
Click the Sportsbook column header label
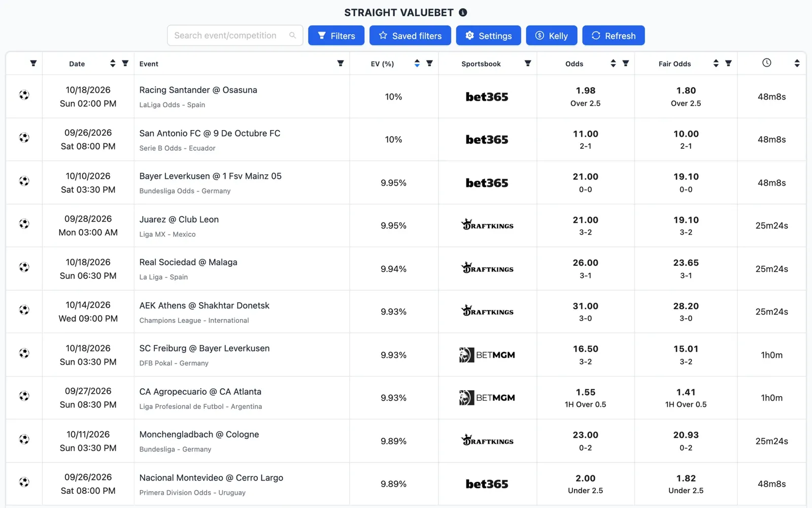point(481,64)
